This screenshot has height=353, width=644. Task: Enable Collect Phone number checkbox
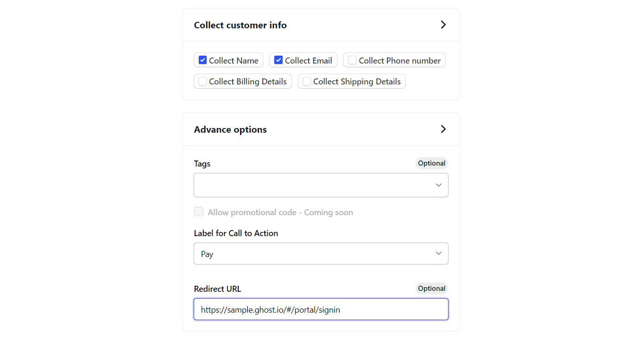pos(353,60)
